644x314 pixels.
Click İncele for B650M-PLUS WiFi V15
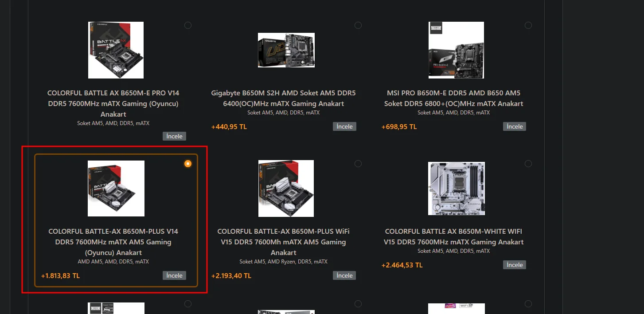pyautogui.click(x=344, y=275)
